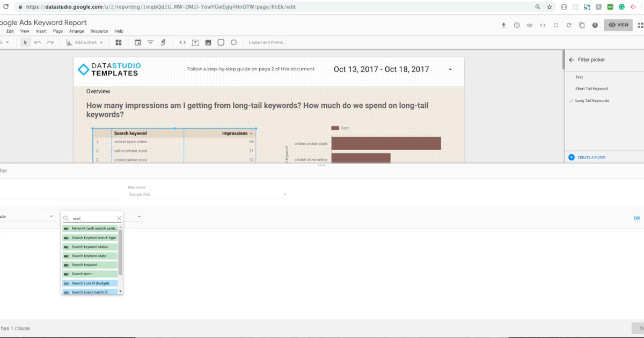
Task: Insert a rectangle shape
Action: 221,42
